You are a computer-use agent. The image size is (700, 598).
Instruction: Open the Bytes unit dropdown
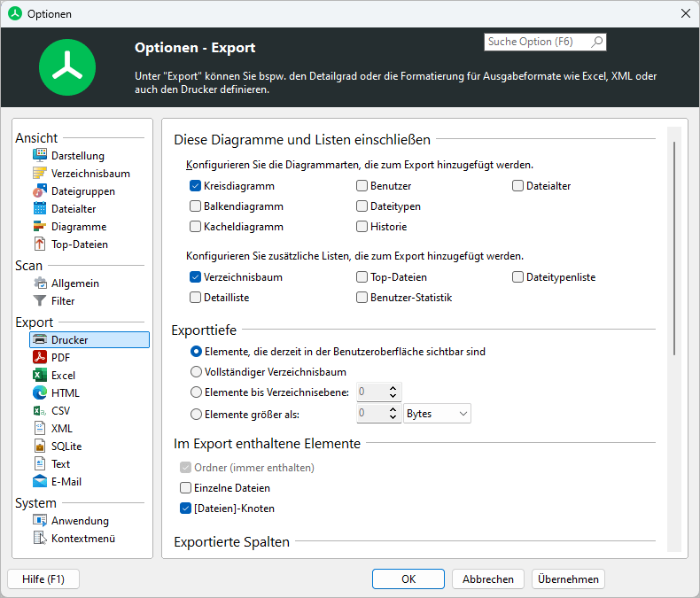437,414
